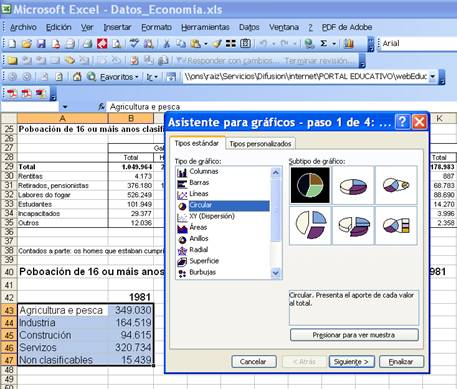Click the AutoSum sigma icon
The image size is (457, 389).
tap(323, 44)
